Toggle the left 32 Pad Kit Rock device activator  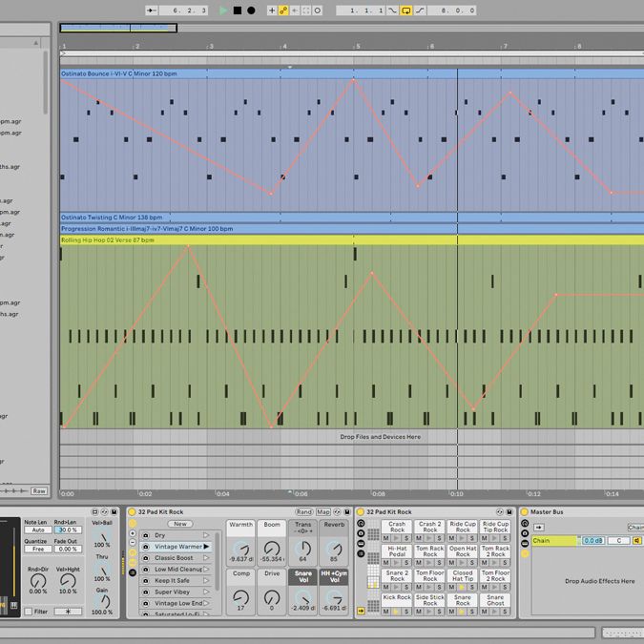[133, 511]
